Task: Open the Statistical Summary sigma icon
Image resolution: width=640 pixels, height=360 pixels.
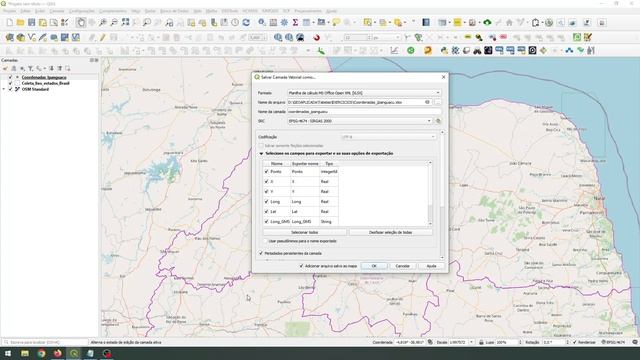Action: pos(295,23)
